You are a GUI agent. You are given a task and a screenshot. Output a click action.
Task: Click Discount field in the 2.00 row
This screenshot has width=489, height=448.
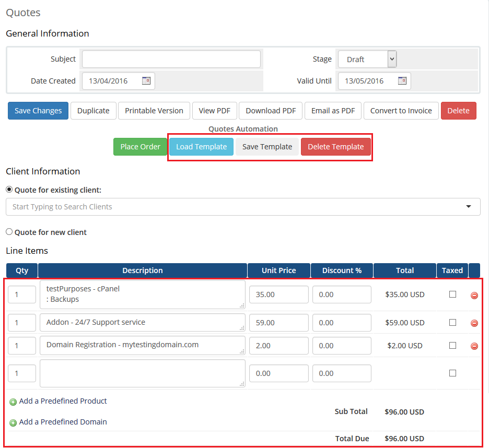pos(342,346)
